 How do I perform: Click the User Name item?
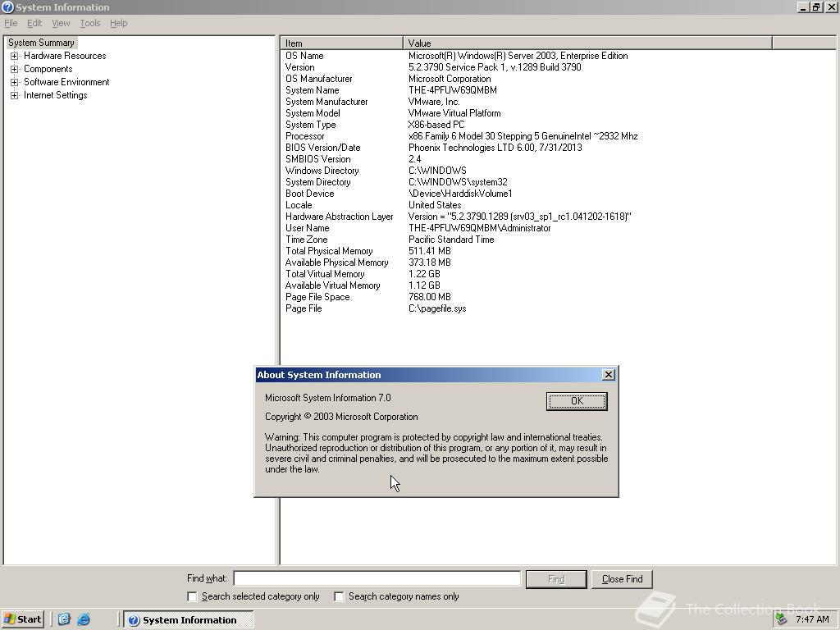coord(308,228)
